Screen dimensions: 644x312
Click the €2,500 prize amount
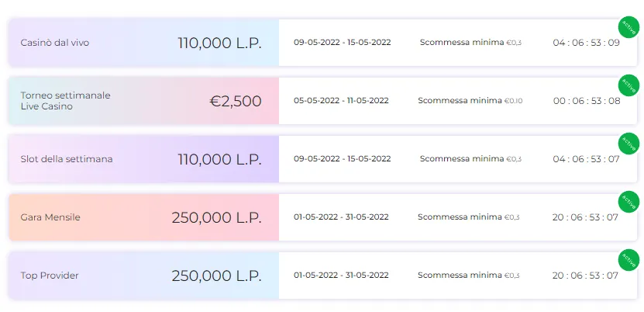tap(236, 101)
